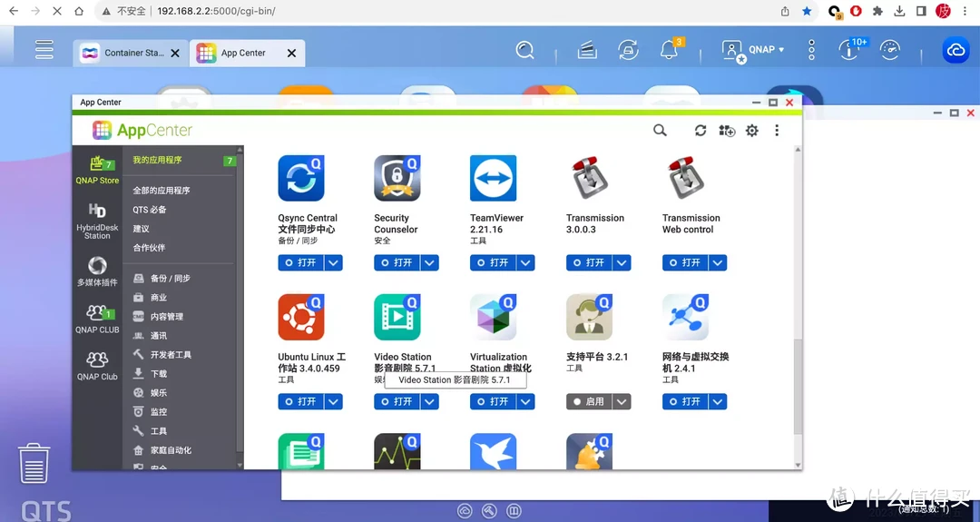Expand dropdown arrow for TeamViewer
The width and height of the screenshot is (980, 522).
pyautogui.click(x=525, y=262)
